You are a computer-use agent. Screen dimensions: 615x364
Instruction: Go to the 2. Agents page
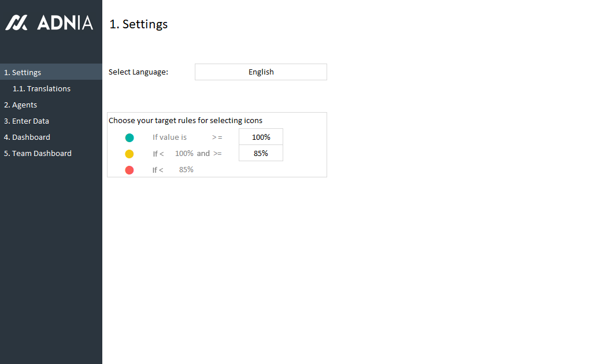(21, 105)
